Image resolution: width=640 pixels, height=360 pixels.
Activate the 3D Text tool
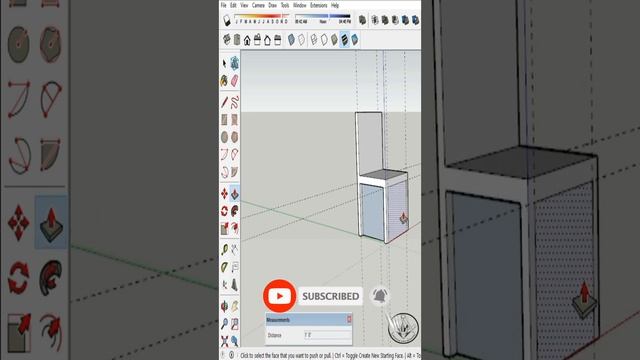pos(235,284)
